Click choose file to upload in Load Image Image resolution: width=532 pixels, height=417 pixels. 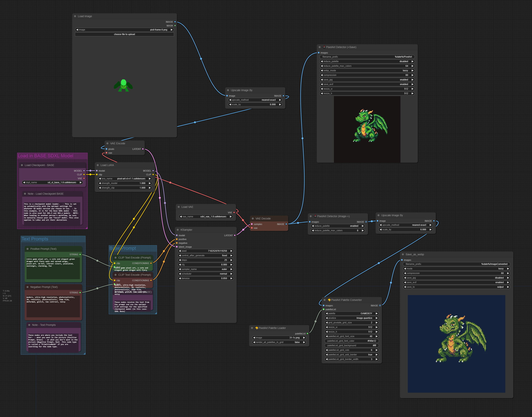point(124,34)
